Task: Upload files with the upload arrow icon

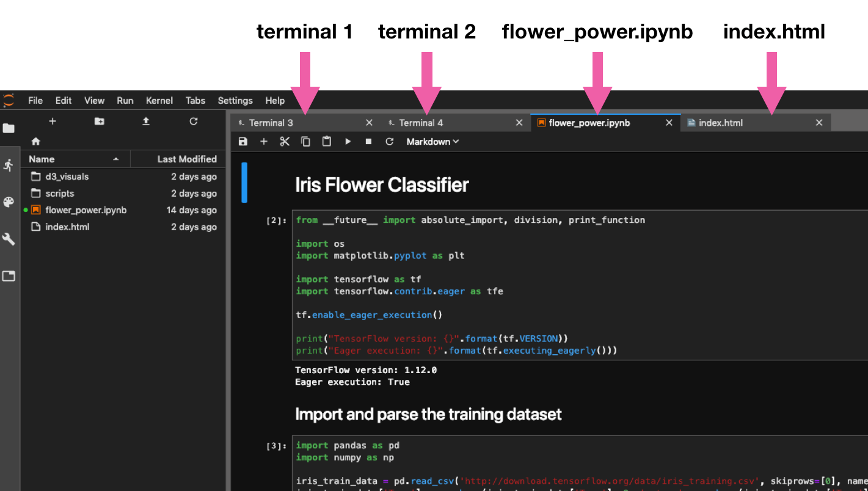Action: tap(146, 122)
